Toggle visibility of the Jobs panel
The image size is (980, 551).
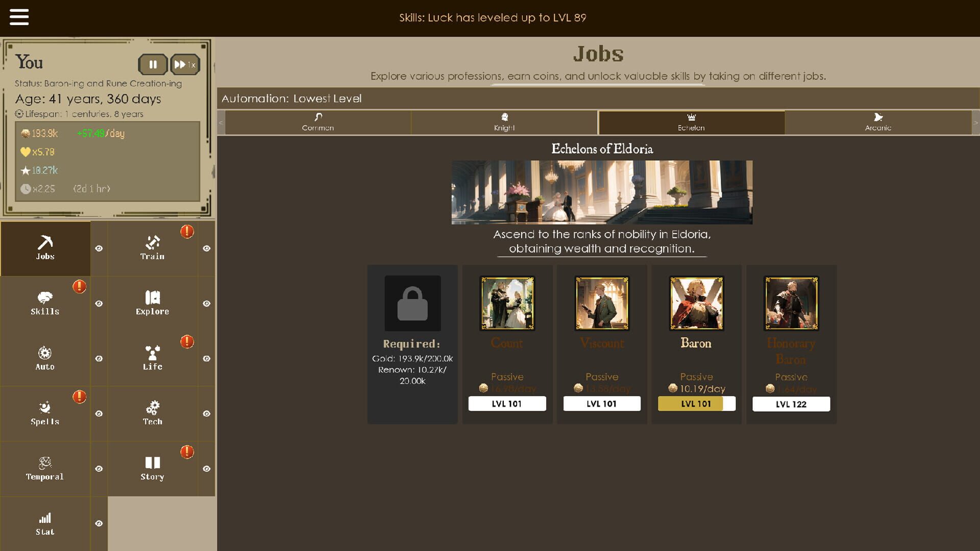point(99,248)
